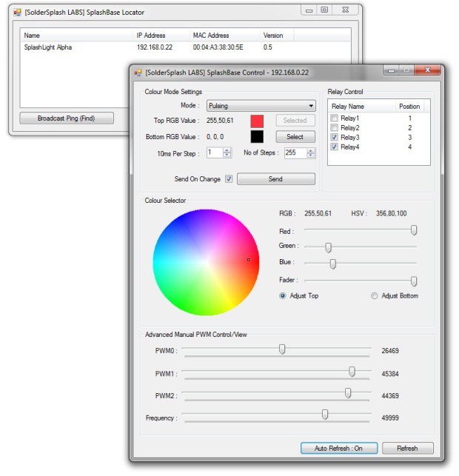
Task: Click the PWM1 slider handle
Action: [352, 372]
